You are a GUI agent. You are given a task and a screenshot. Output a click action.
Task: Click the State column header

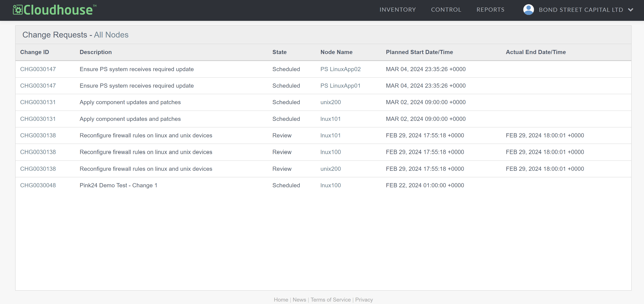[279, 52]
